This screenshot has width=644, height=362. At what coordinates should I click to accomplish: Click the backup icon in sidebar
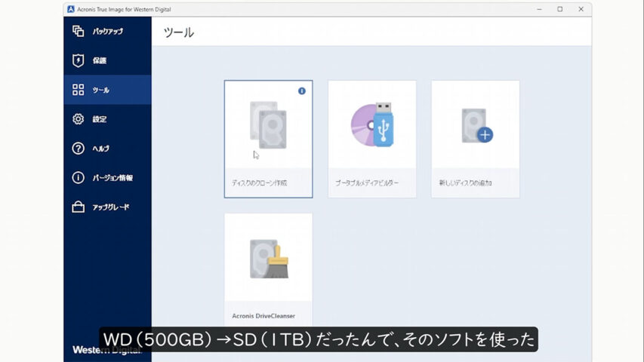[78, 31]
